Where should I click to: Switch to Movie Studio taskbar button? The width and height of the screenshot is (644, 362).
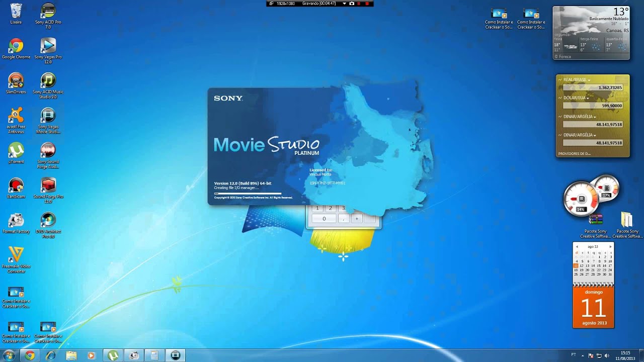[x=175, y=355]
